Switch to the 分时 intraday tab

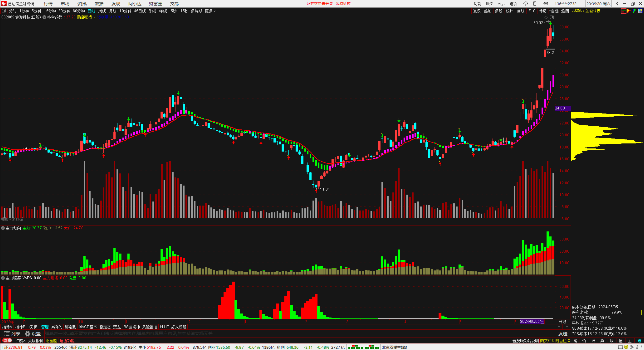13,11
